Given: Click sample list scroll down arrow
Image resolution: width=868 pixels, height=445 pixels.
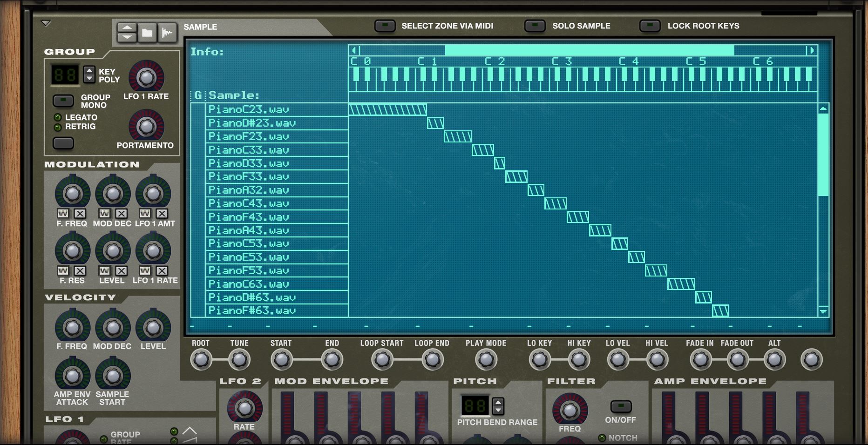Looking at the screenshot, I should click(823, 311).
